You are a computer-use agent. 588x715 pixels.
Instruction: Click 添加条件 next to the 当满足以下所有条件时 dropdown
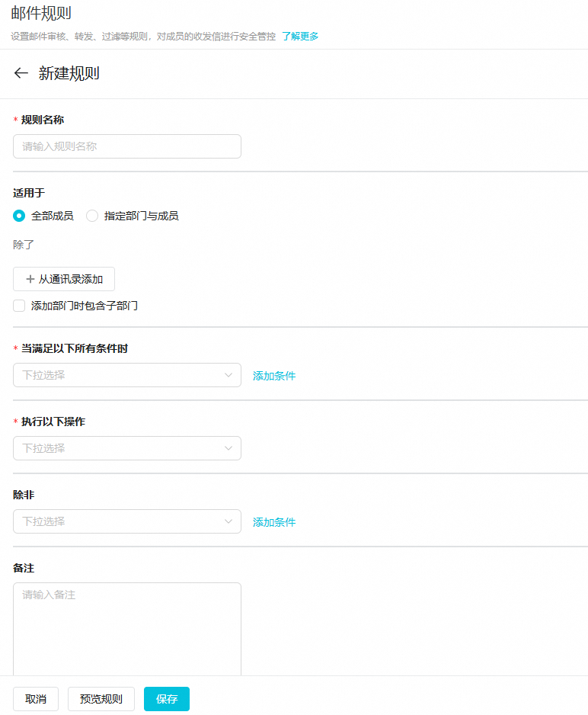pyautogui.click(x=274, y=376)
